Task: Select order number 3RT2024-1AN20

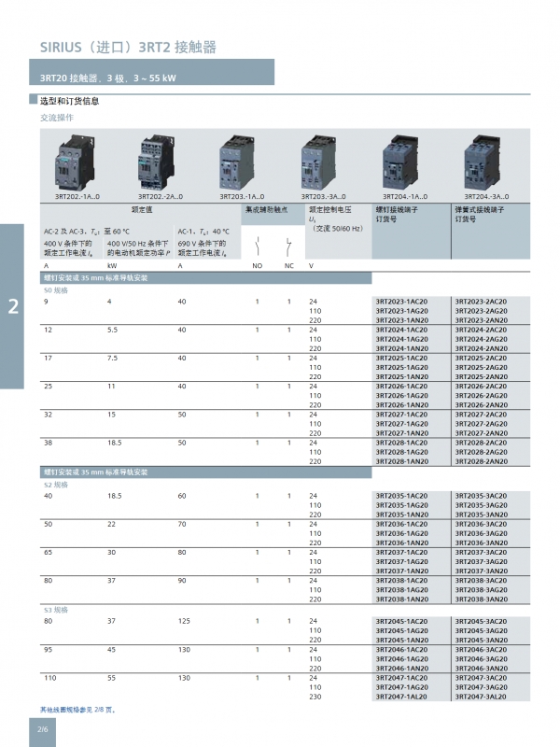Action: tap(402, 348)
